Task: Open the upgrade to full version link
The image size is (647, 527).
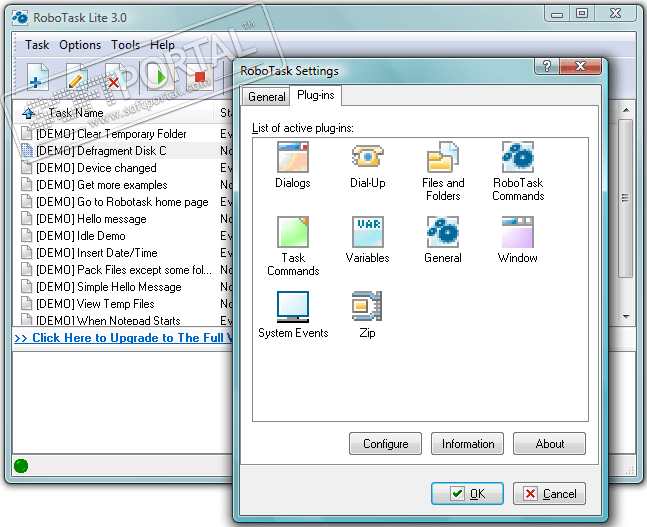Action: click(123, 338)
